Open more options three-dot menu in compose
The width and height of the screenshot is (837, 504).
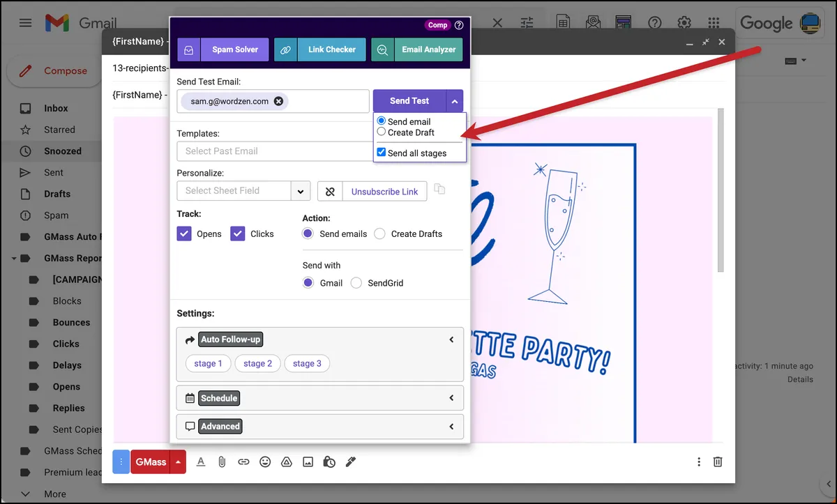pyautogui.click(x=699, y=461)
